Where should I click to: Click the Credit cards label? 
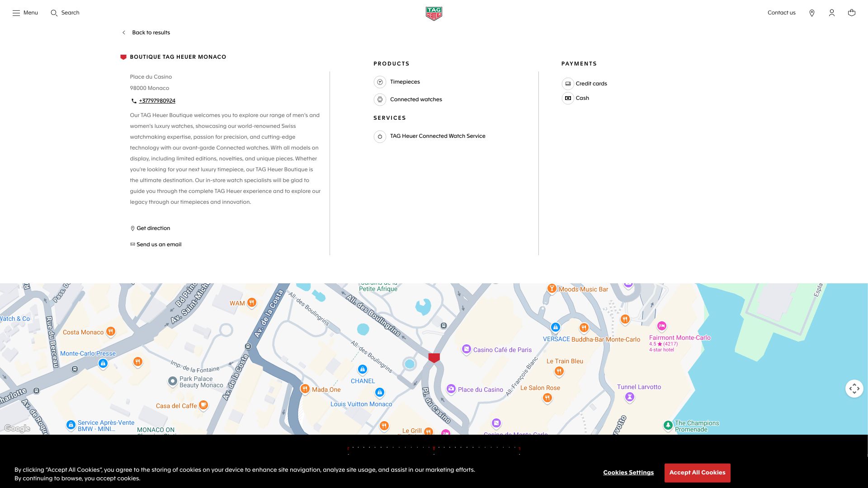[591, 84]
